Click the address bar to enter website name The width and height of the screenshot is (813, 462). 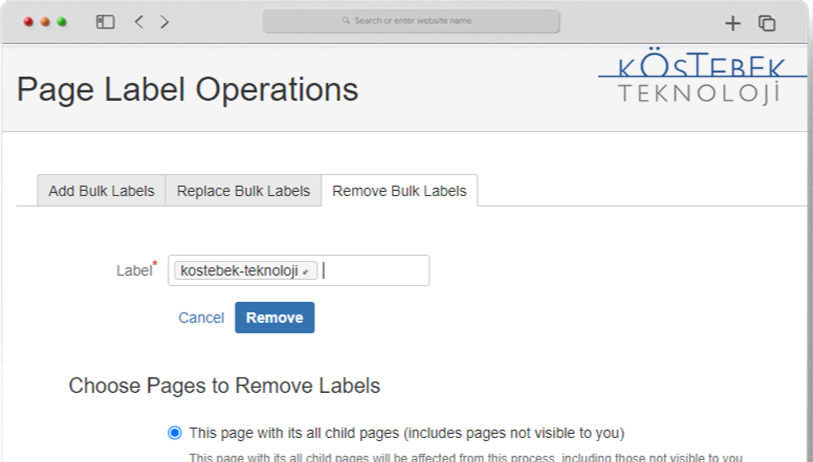pyautogui.click(x=412, y=21)
